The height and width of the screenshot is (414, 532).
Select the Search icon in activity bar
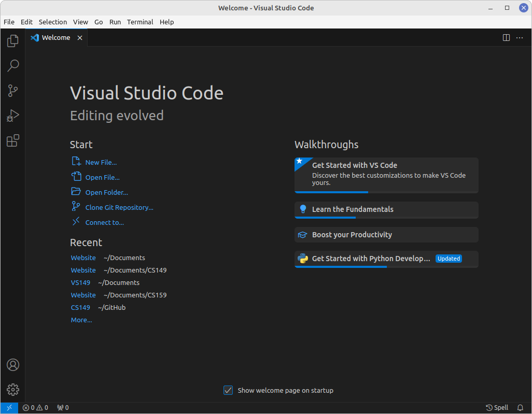click(x=12, y=66)
